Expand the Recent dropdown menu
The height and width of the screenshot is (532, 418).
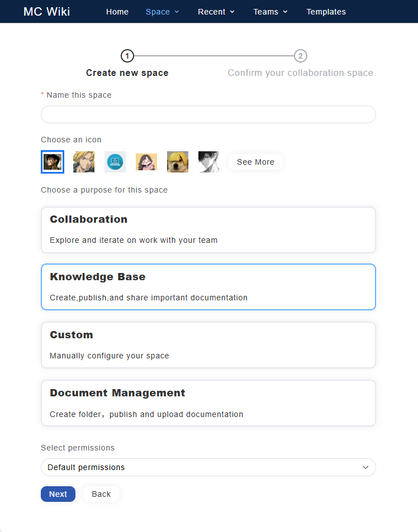216,12
